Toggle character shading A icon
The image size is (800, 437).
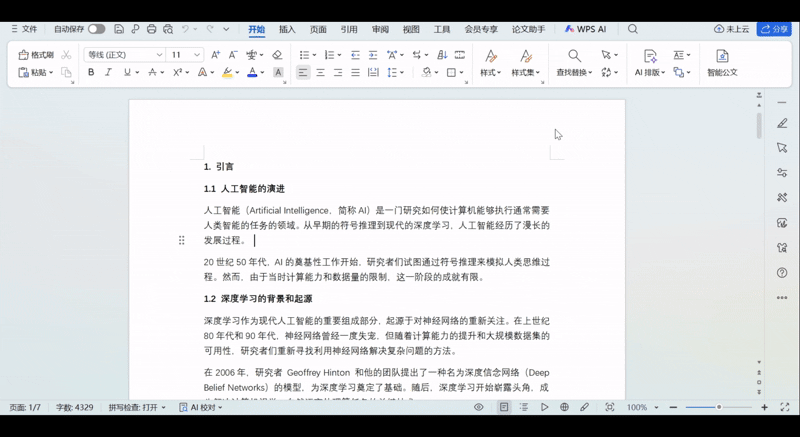tap(278, 72)
